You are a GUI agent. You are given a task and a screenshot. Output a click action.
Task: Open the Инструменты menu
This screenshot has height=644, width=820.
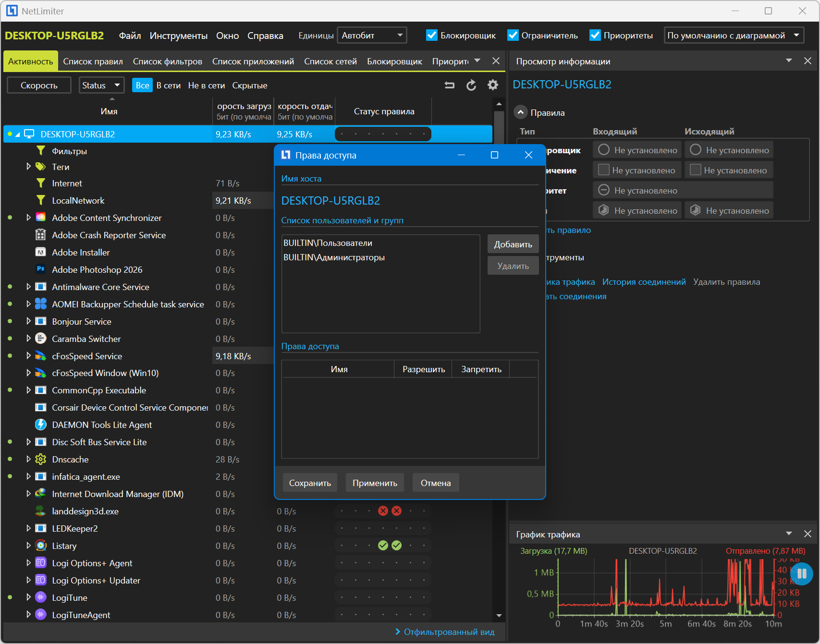[x=178, y=36]
